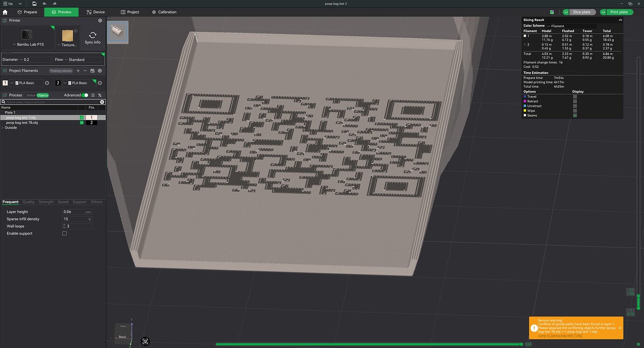
Task: Click the horizontal move progress slider
Action: pyautogui.click(x=369, y=344)
